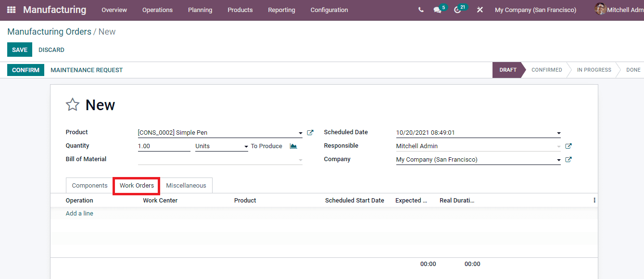Click the forecast graph icon next to To Produce
Viewport: 644px width, 279px height.
point(293,145)
